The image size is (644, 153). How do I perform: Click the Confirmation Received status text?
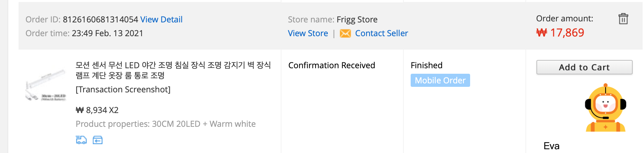point(332,65)
